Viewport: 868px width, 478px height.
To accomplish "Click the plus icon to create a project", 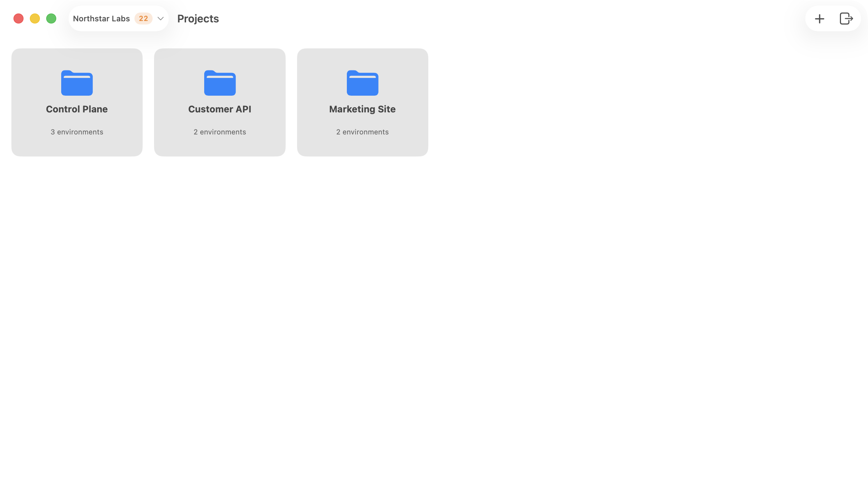I will click(819, 18).
